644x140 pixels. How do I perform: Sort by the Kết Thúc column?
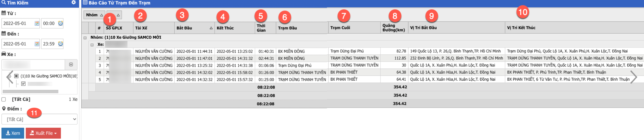235,28
